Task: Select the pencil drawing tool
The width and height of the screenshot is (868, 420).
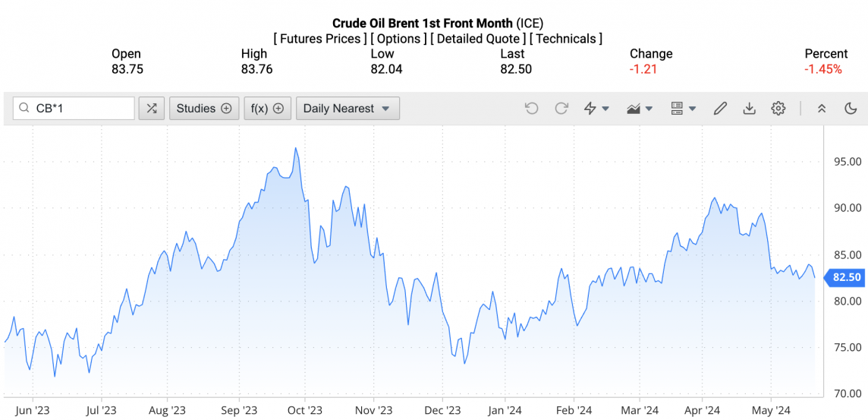Action: tap(720, 109)
